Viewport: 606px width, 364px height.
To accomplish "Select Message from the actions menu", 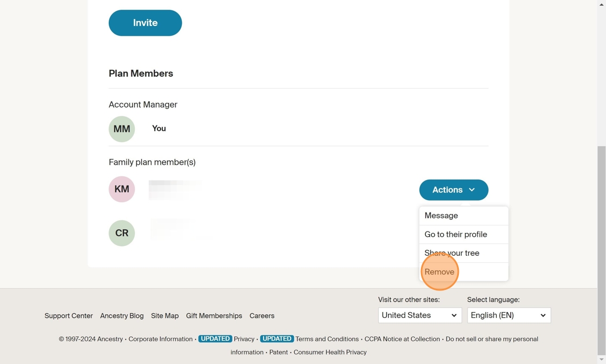I will pos(441,215).
